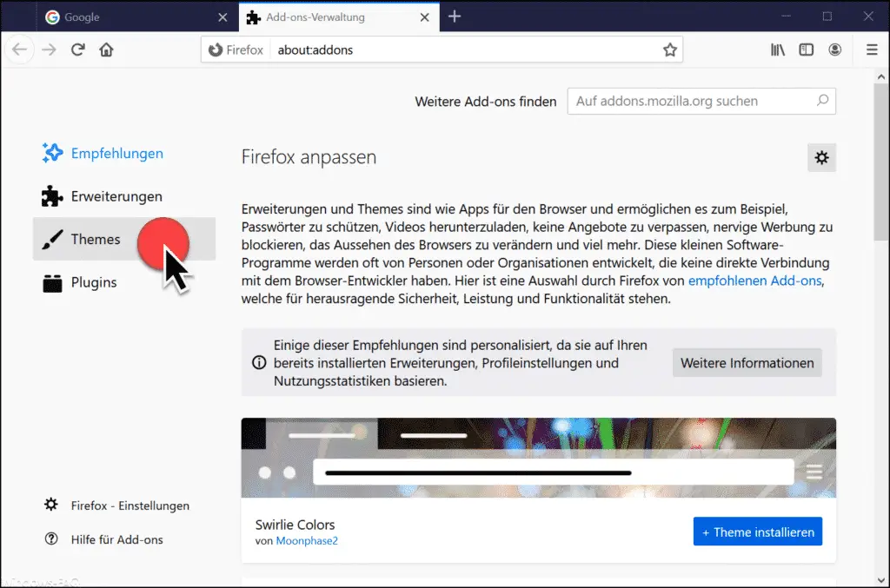
Task: Minimize the Firefox window
Action: pyautogui.click(x=786, y=16)
